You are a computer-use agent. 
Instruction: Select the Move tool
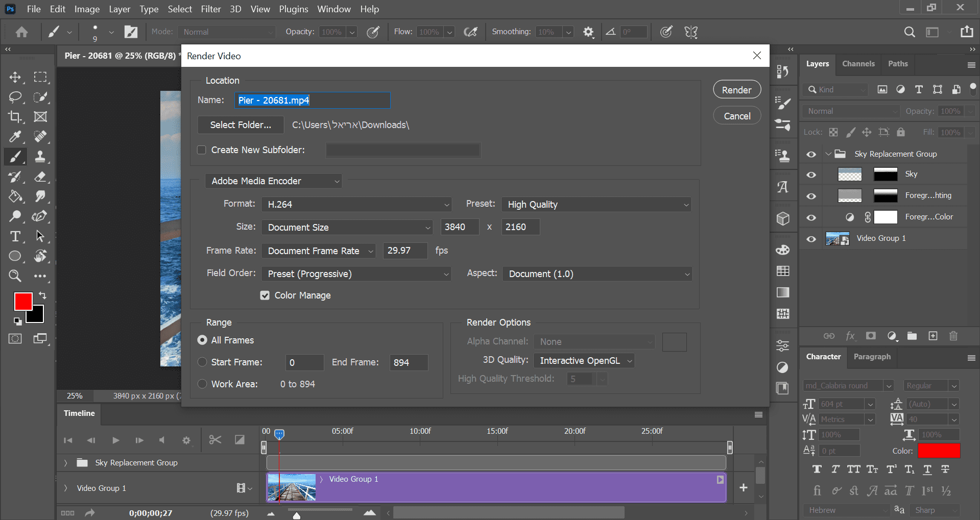point(15,77)
